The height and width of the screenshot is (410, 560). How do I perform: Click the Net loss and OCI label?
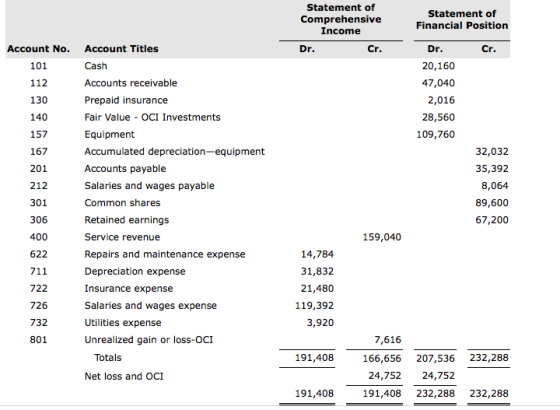124,377
